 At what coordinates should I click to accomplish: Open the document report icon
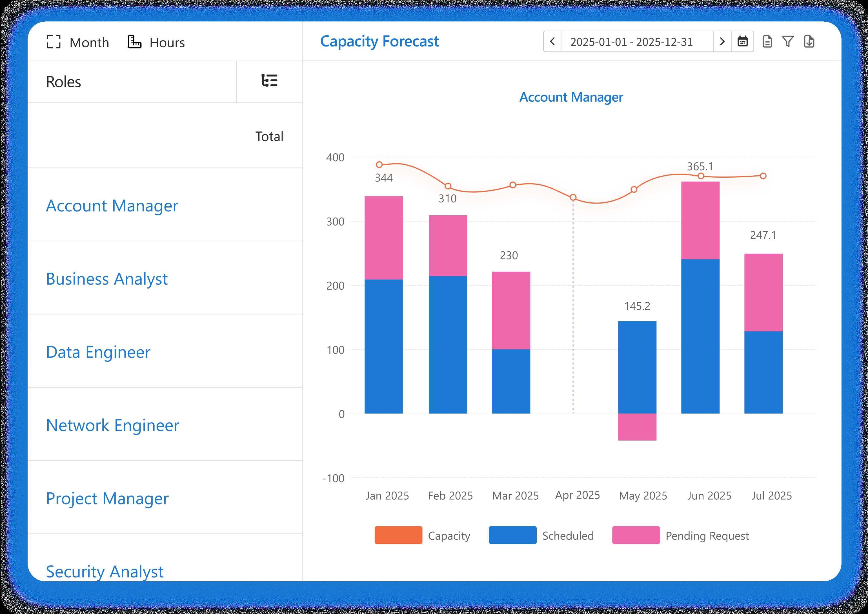coord(767,42)
